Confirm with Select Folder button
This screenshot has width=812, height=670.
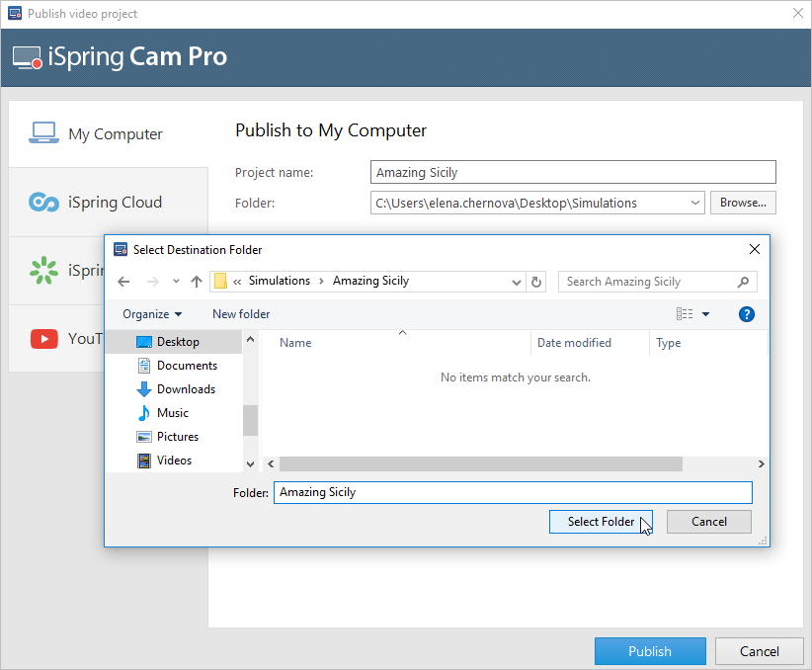pos(601,522)
